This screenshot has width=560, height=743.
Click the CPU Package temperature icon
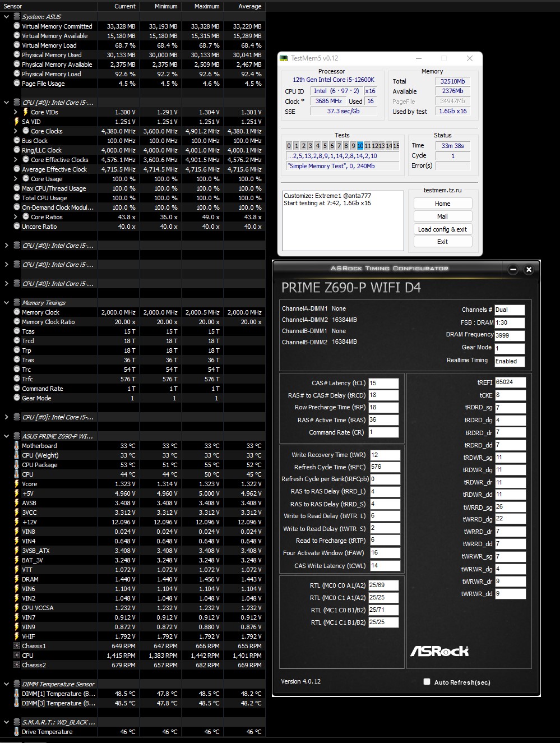point(17,465)
